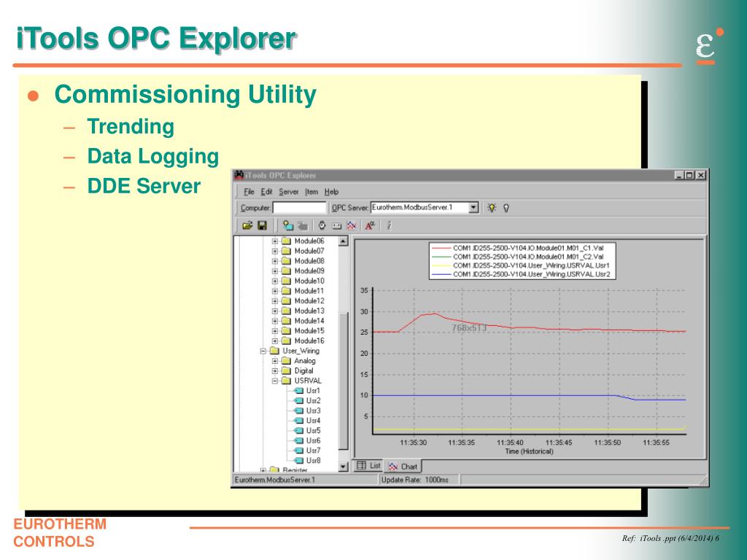This screenshot has width=747, height=560.
Task: Click the iTools OPC Explorer title bar icon
Action: (239, 175)
